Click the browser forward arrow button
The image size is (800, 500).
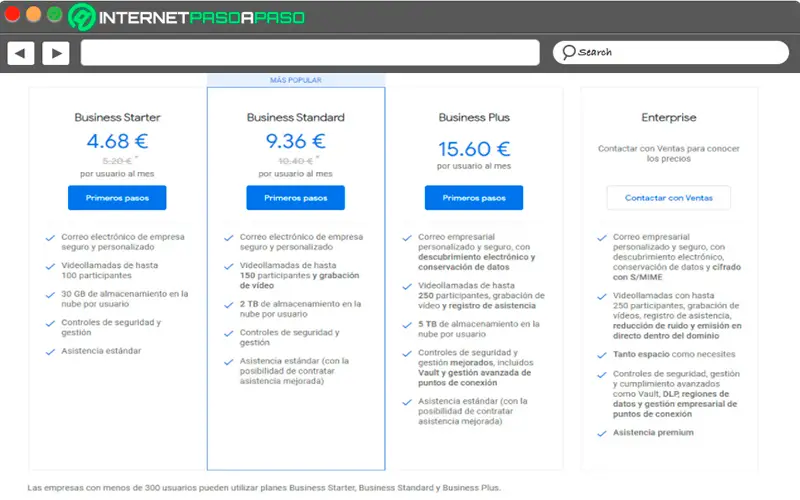tap(55, 53)
